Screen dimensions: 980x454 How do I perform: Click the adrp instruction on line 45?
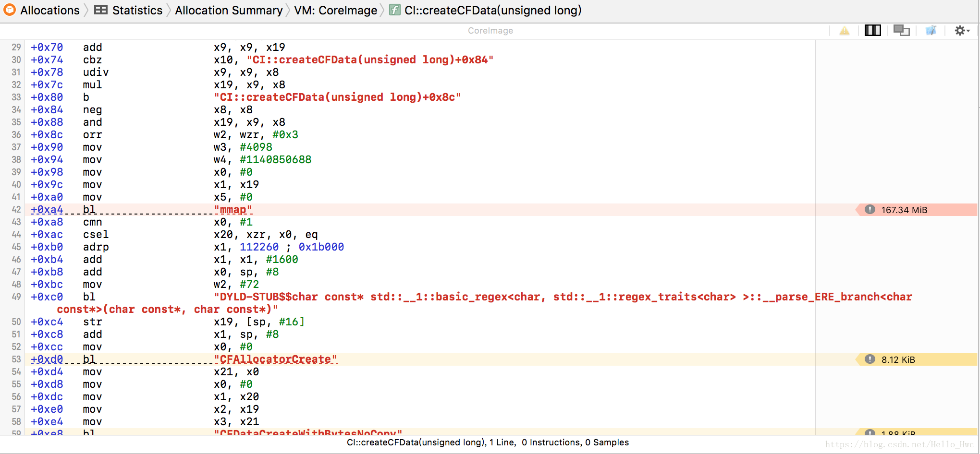pos(96,247)
